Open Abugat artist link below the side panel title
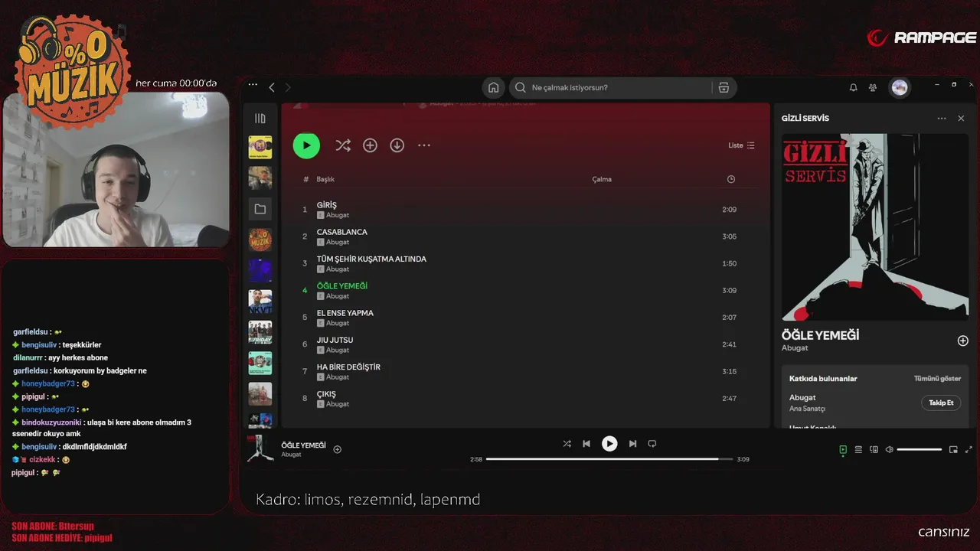This screenshot has width=980, height=551. 795,348
